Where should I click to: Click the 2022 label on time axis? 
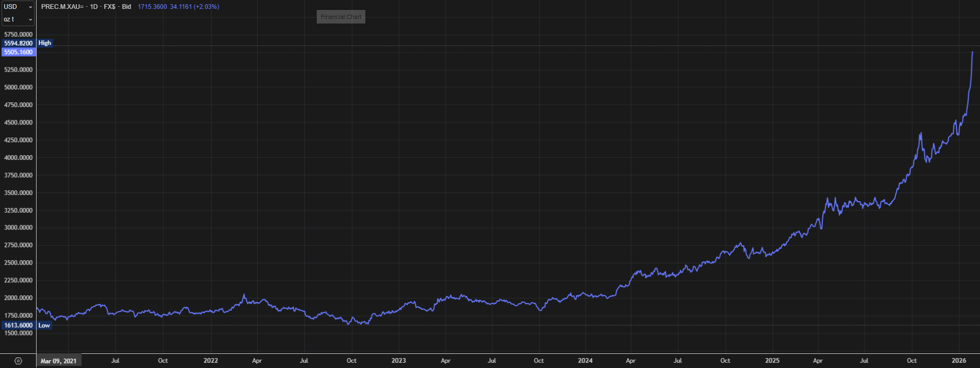[x=211, y=361]
